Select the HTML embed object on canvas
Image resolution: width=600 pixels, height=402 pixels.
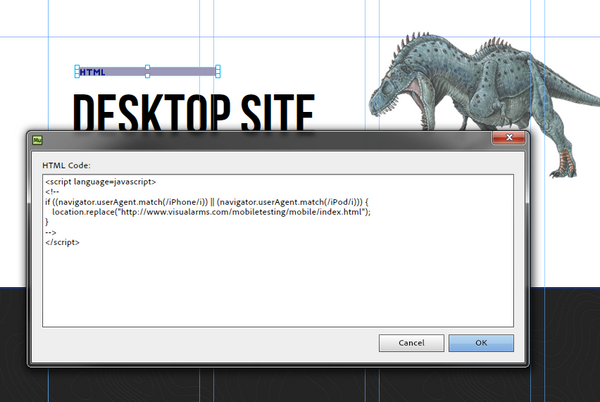coord(147,72)
